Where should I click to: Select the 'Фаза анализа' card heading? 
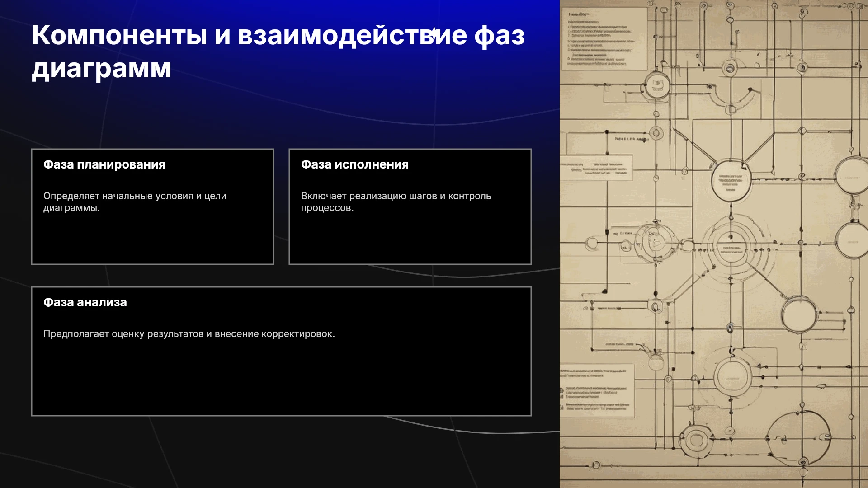[x=85, y=302]
